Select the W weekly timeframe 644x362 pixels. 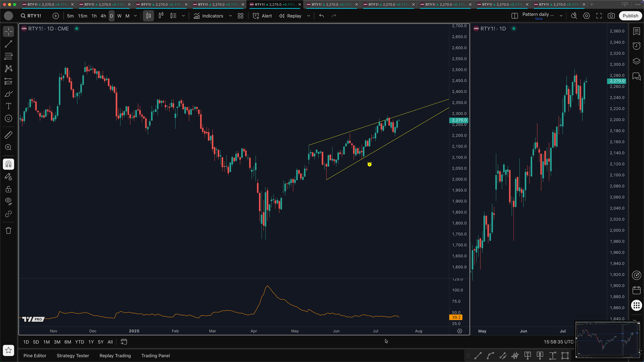pyautogui.click(x=120, y=16)
